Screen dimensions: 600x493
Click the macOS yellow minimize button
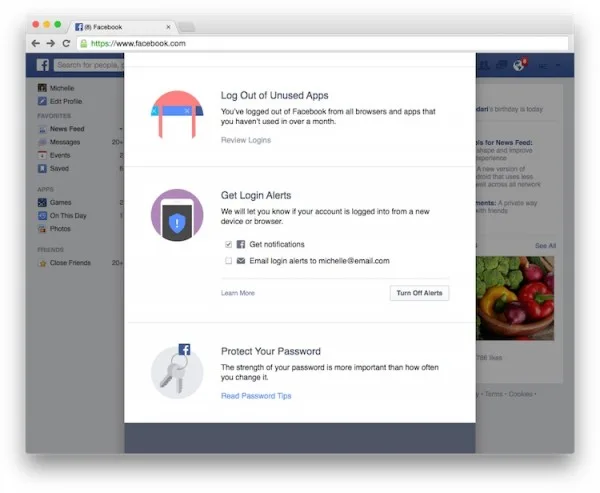click(47, 24)
